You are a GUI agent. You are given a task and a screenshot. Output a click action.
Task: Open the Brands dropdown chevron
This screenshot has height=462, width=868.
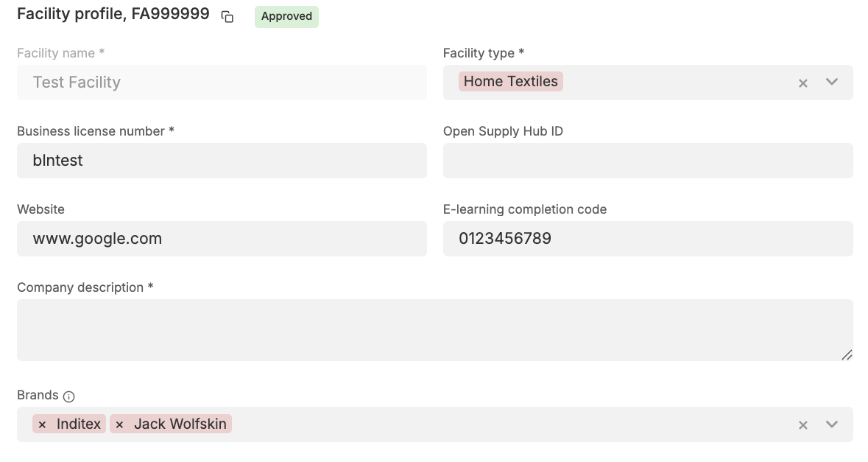[832, 424]
